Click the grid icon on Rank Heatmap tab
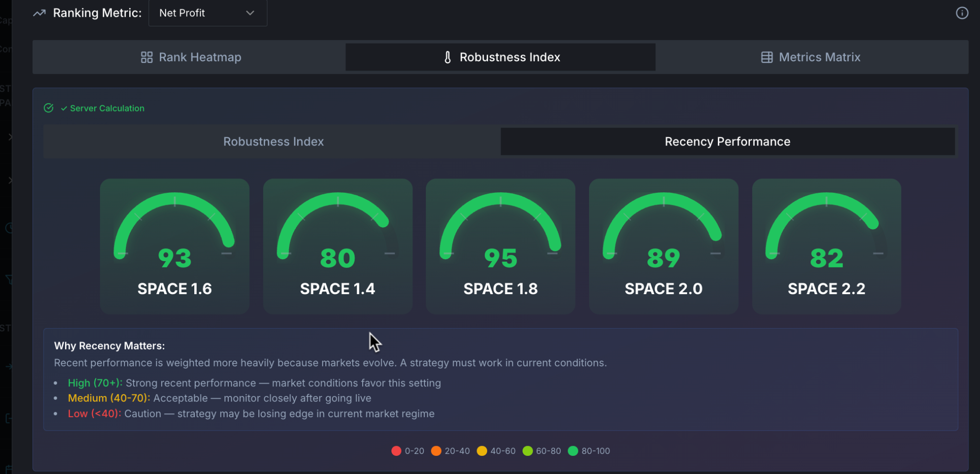Screen dimensions: 980x474 pos(146,57)
